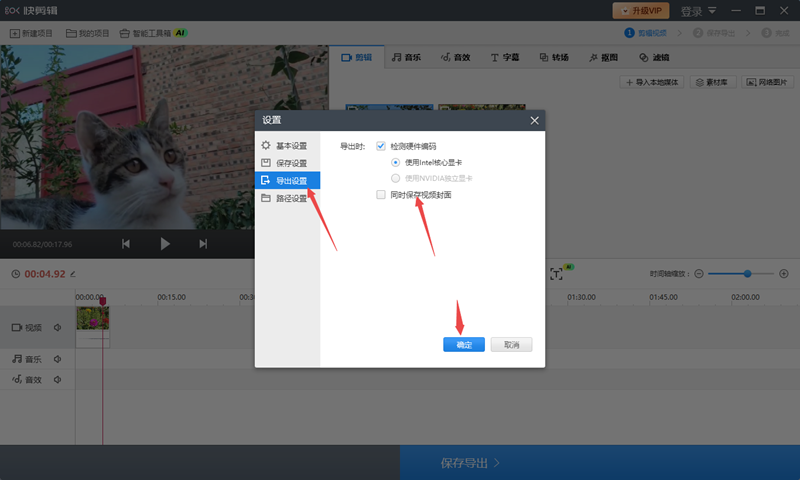Open 保存设置 in the settings sidebar
The height and width of the screenshot is (480, 800).
click(x=287, y=163)
